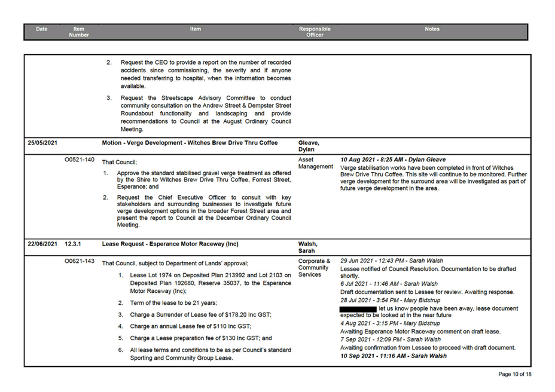The width and height of the screenshot is (555, 392).
Task: Click the Date column header
Action: (x=41, y=29)
